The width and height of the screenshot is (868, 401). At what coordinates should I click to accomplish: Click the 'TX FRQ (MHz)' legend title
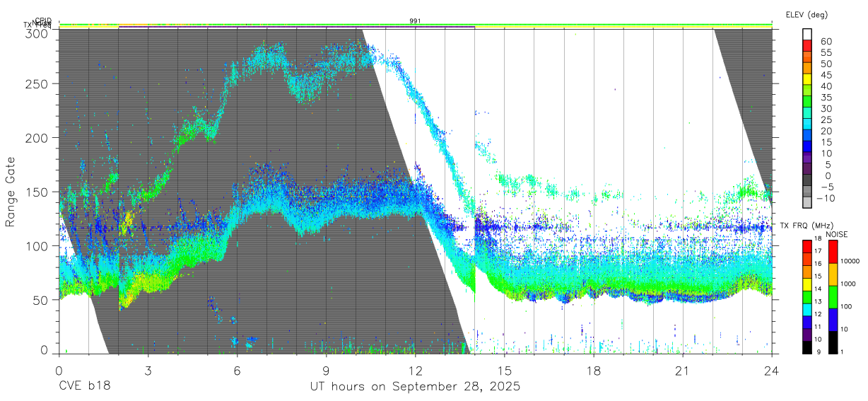[805, 226]
